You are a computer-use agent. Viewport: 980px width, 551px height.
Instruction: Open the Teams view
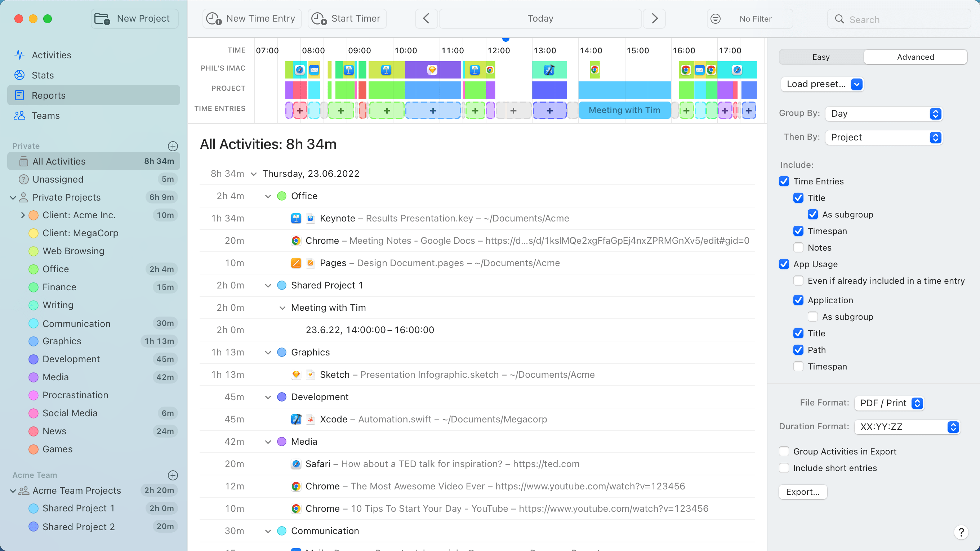46,115
